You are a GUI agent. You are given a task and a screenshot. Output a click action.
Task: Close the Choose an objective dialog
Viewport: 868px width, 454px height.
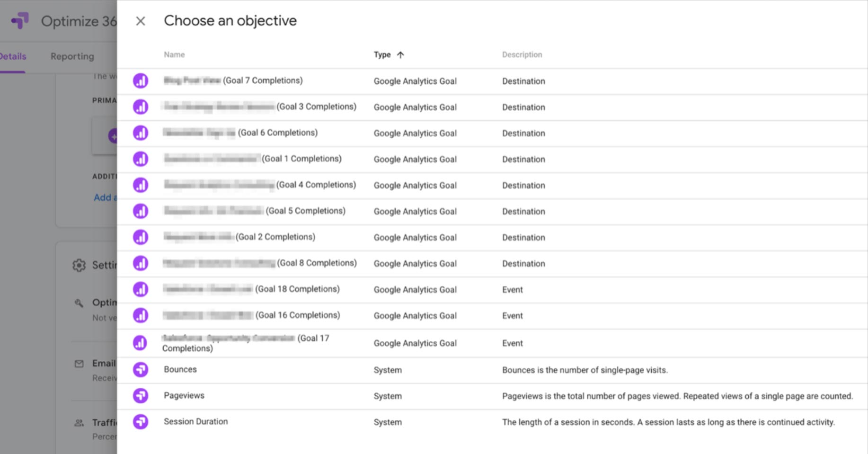(x=141, y=21)
